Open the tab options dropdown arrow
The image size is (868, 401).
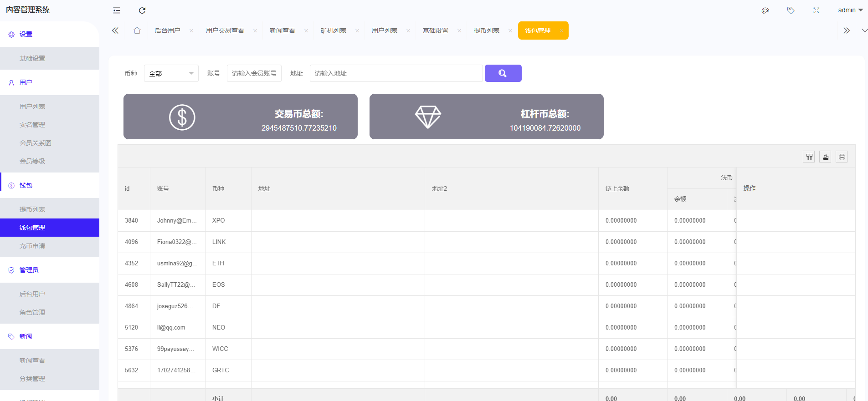coord(864,30)
